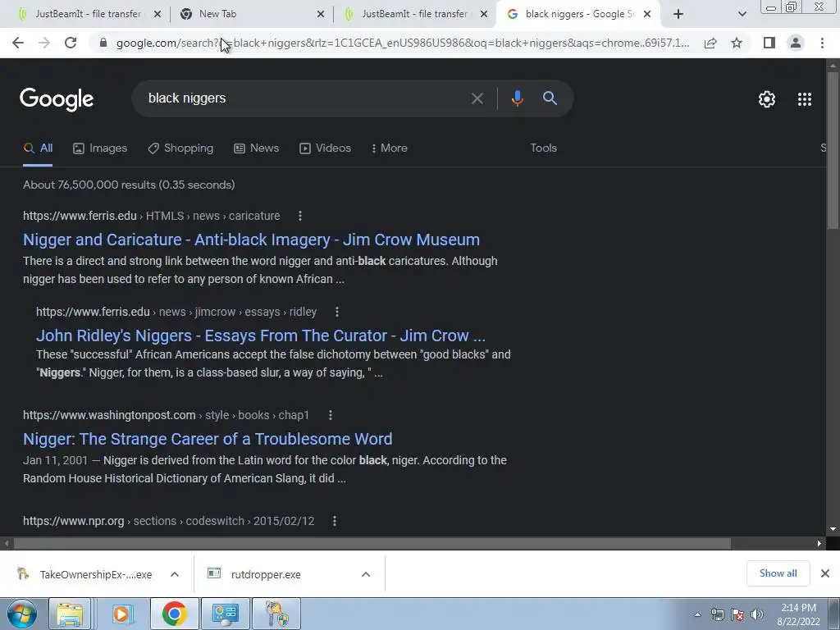
Task: Show all downloads
Action: (x=778, y=573)
